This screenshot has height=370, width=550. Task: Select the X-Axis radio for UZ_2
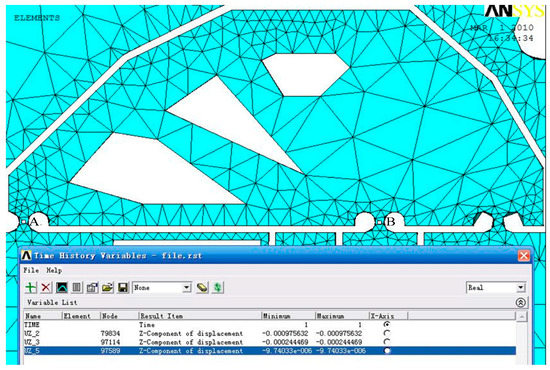click(387, 333)
